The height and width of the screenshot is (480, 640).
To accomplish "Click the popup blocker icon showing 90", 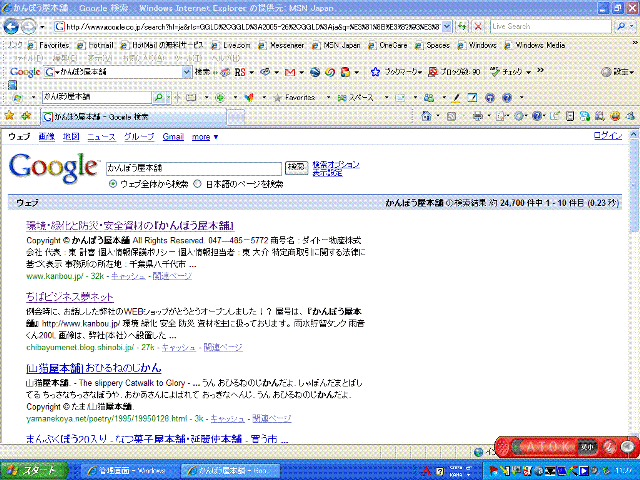I will 433,72.
